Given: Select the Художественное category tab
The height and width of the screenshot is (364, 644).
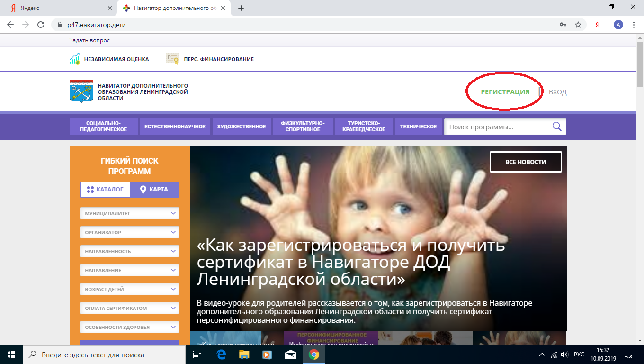Looking at the screenshot, I should (x=241, y=127).
